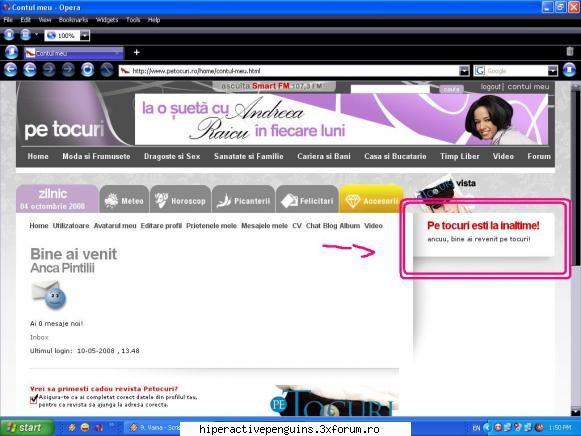Image resolution: width=581 pixels, height=436 pixels.
Task: Click the page vertical scrollbar
Action: (x=575, y=248)
